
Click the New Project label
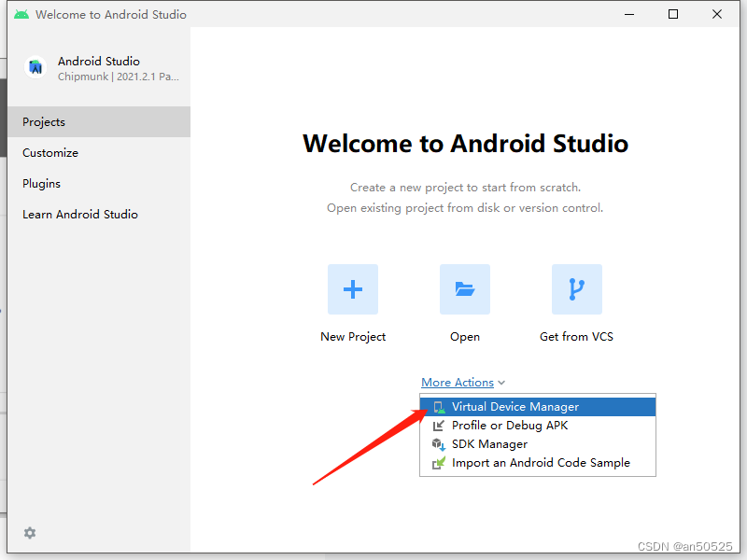coord(353,337)
